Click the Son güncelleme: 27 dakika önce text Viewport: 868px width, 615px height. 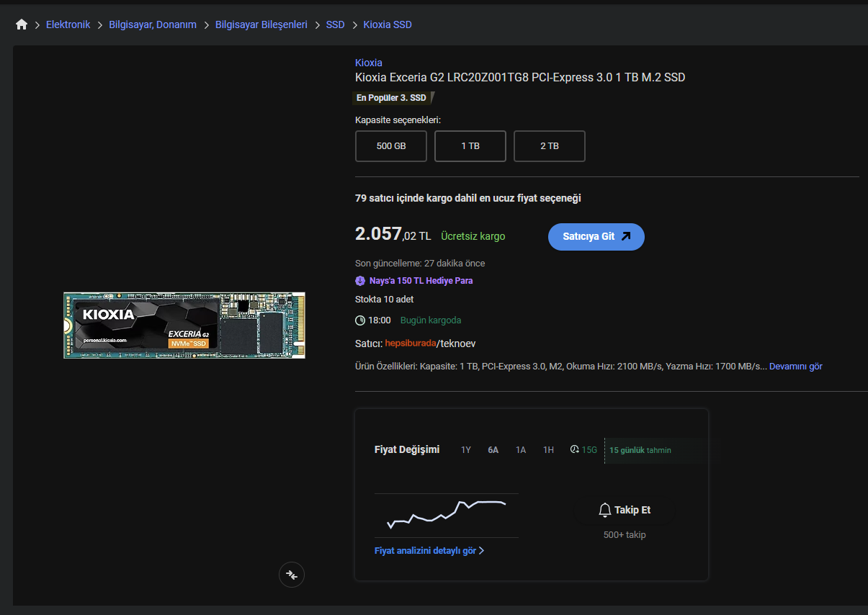click(x=420, y=264)
